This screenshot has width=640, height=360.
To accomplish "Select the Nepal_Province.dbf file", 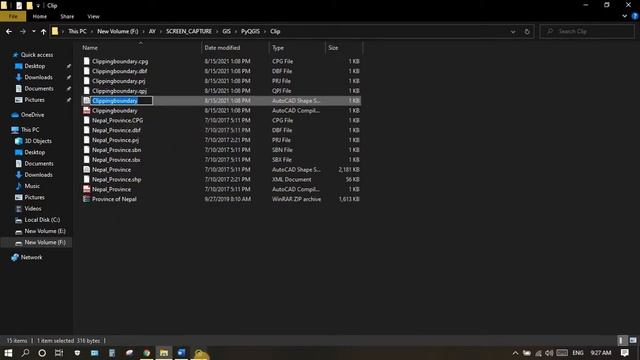I will tap(116, 130).
